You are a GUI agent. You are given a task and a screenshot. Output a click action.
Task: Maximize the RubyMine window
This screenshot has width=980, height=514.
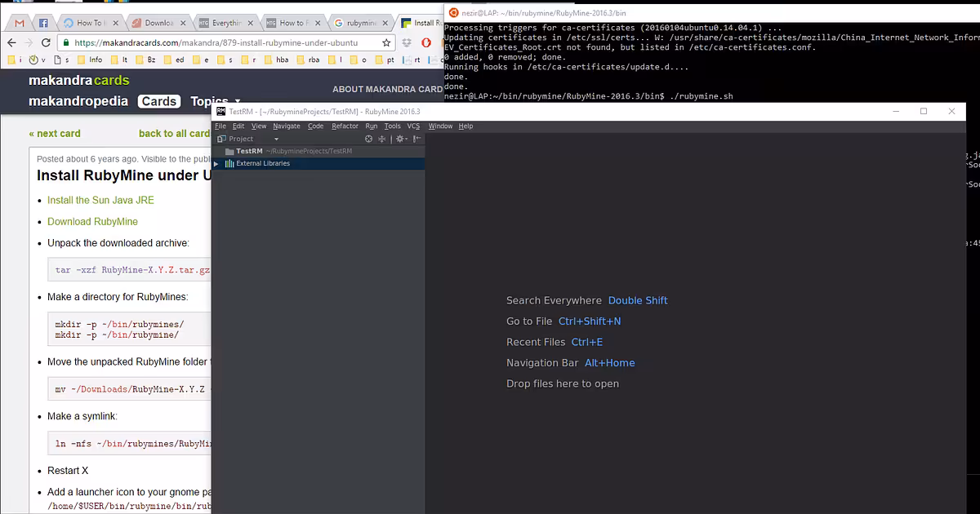click(924, 111)
